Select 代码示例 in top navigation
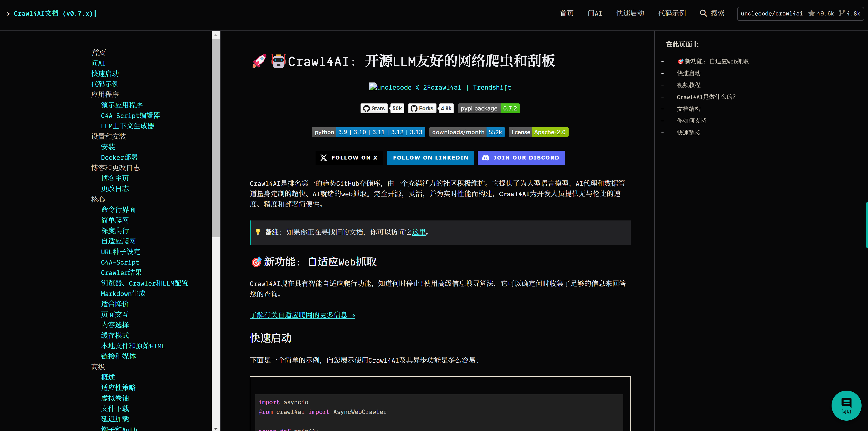This screenshot has height=431, width=868. 672,13
